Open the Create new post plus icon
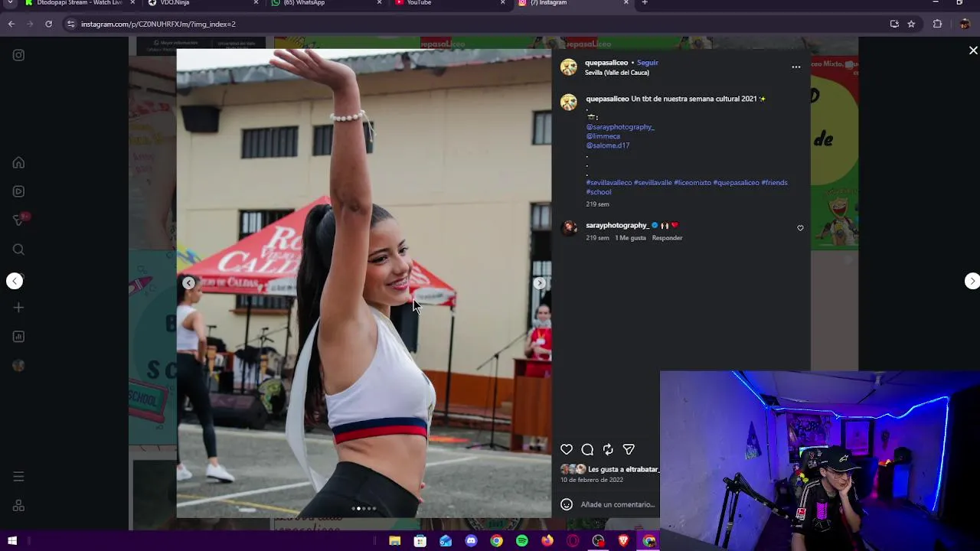The width and height of the screenshot is (980, 551). tap(18, 308)
